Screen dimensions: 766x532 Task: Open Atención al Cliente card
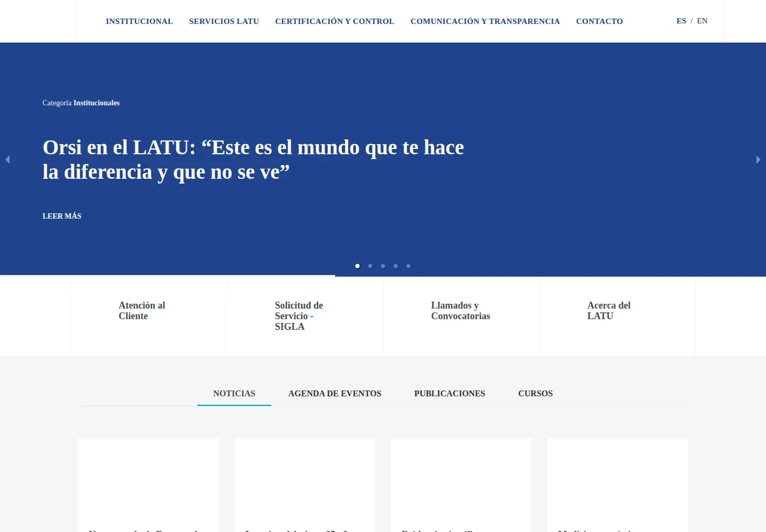149,318
